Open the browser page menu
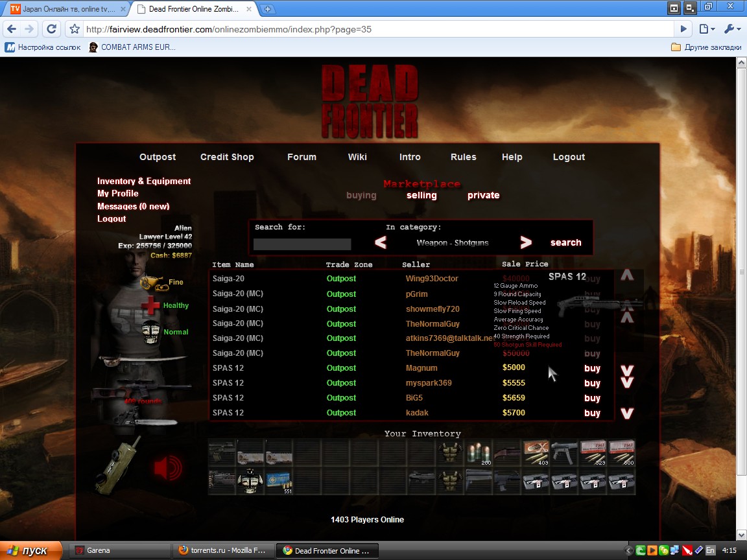This screenshot has width=747, height=560. point(707,29)
